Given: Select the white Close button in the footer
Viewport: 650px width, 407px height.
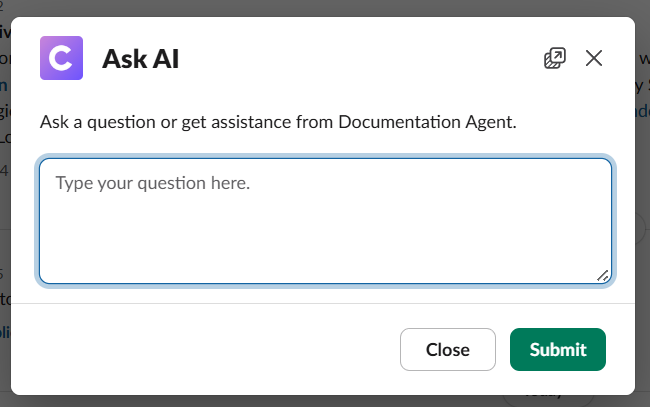Looking at the screenshot, I should [x=447, y=349].
